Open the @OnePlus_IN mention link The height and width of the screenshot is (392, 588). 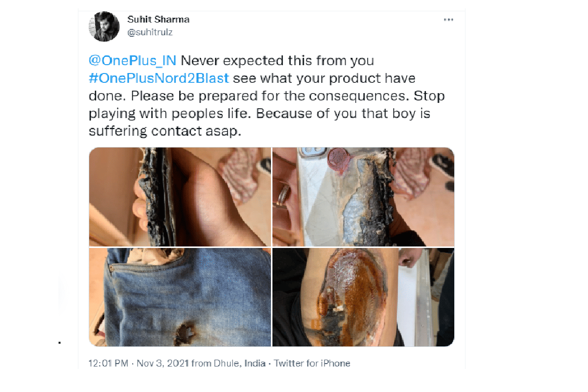coord(132,60)
